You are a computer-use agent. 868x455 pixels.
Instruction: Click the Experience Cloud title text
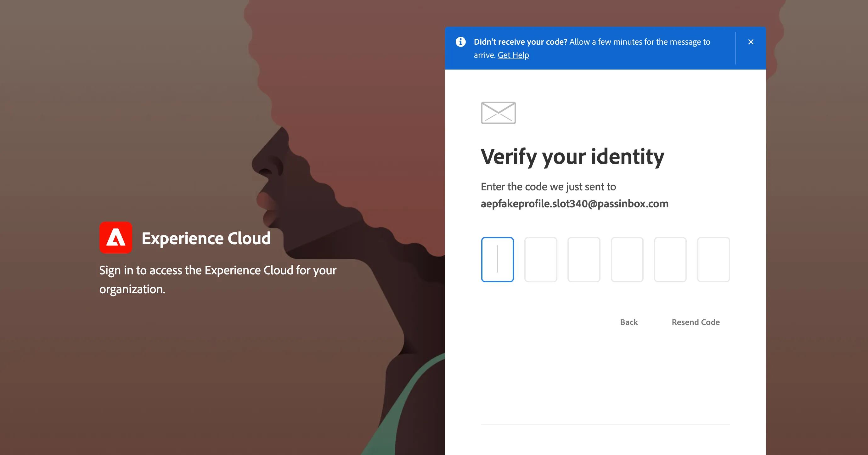tap(206, 238)
